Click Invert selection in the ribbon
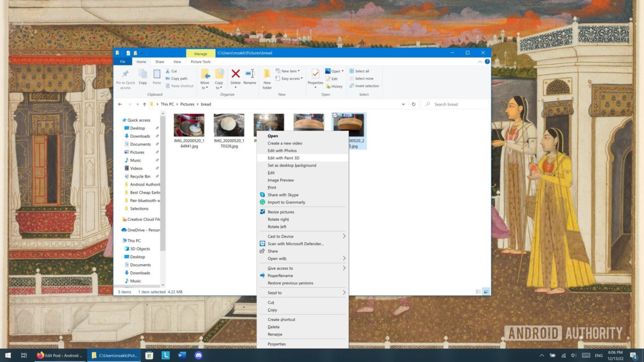The width and height of the screenshot is (644, 362). point(364,86)
